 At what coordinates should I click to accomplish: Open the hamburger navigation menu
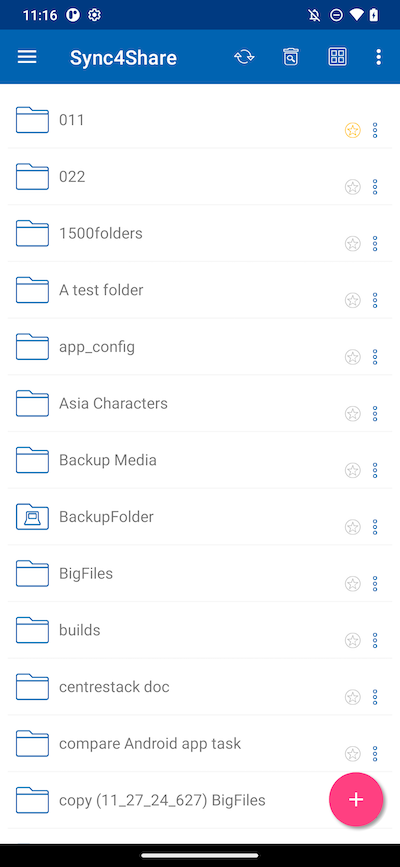tap(27, 57)
